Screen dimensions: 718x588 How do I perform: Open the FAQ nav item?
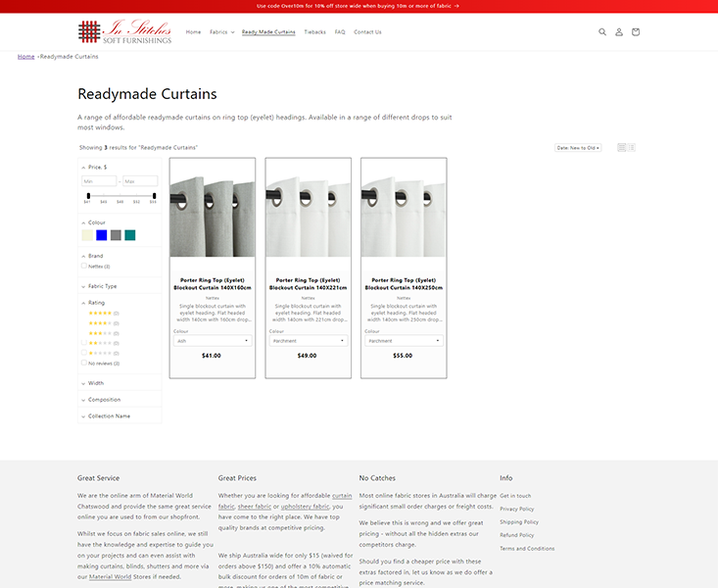pyautogui.click(x=340, y=32)
